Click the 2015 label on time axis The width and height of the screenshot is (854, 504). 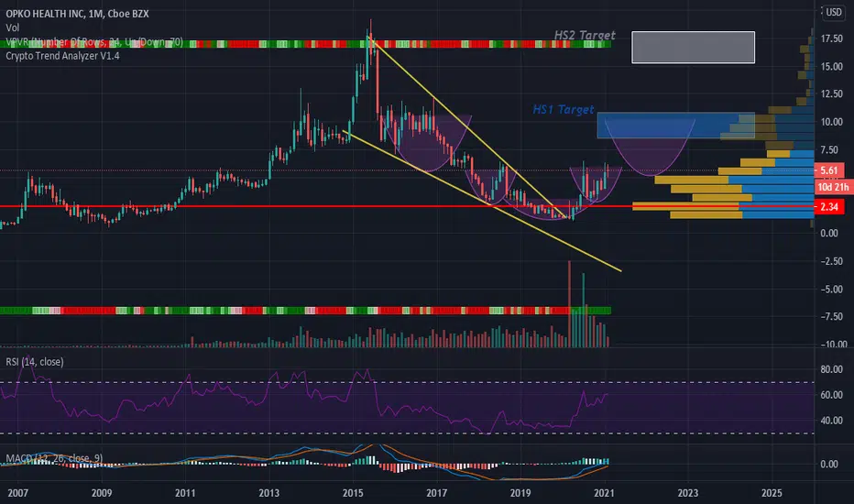353,493
